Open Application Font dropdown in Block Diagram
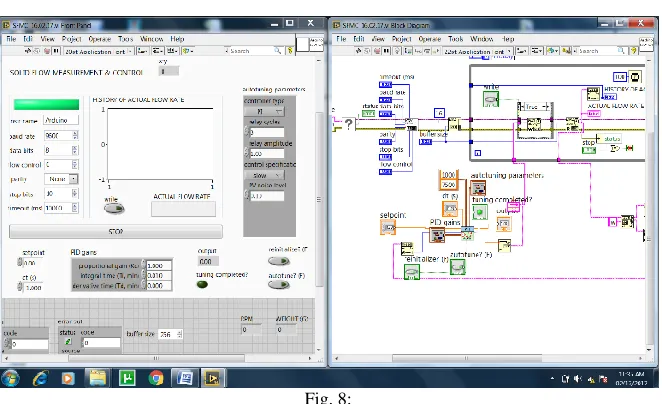The height and width of the screenshot is (404, 662). (478, 52)
